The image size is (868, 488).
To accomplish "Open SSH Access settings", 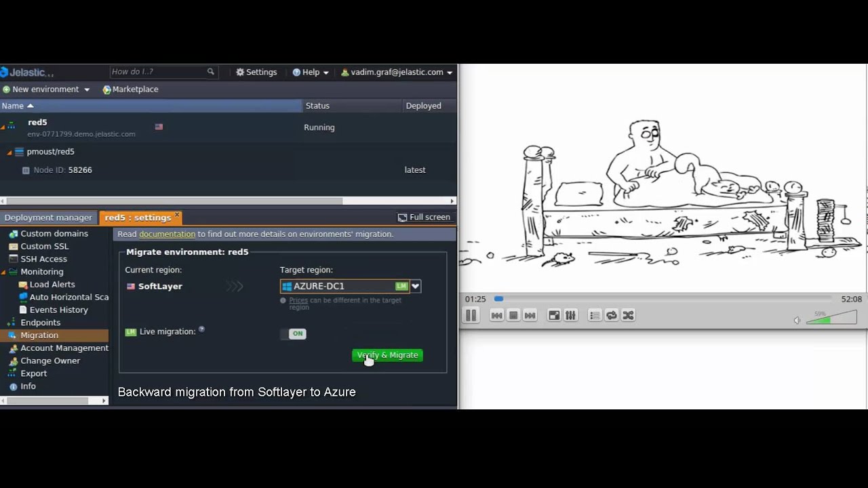I will click(x=44, y=259).
